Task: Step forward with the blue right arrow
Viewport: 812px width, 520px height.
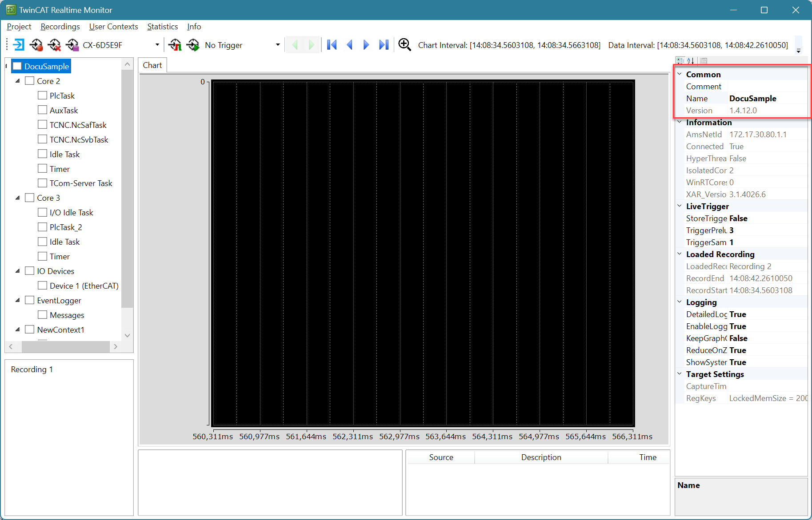Action: (366, 45)
